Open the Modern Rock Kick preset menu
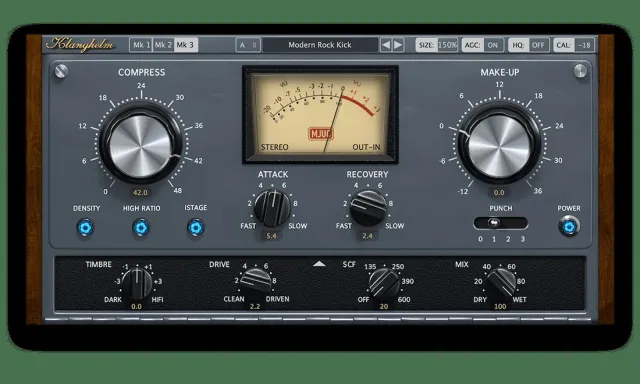Screen dimensions: 640x384 [320, 45]
